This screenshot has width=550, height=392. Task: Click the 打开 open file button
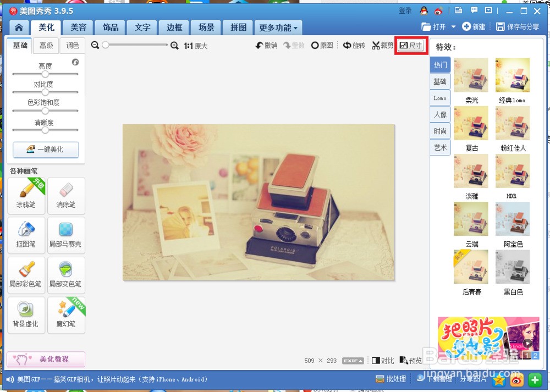(x=434, y=26)
